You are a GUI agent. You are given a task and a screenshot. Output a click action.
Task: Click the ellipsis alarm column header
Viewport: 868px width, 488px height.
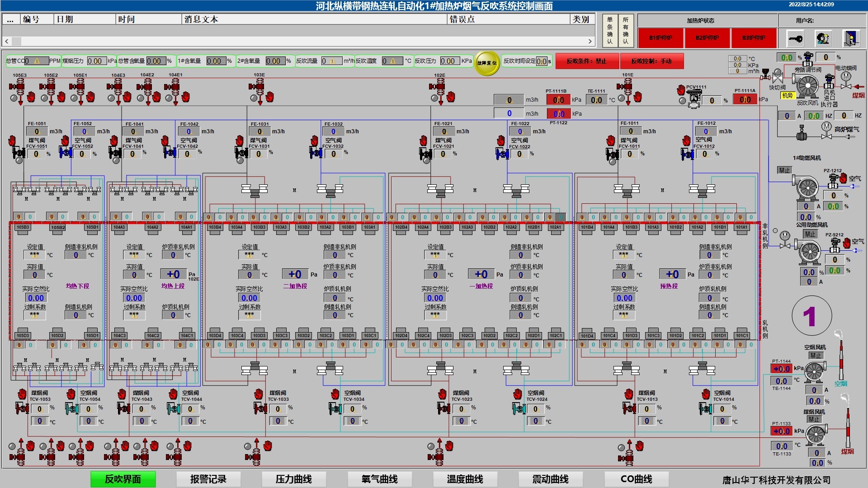pyautogui.click(x=10, y=19)
